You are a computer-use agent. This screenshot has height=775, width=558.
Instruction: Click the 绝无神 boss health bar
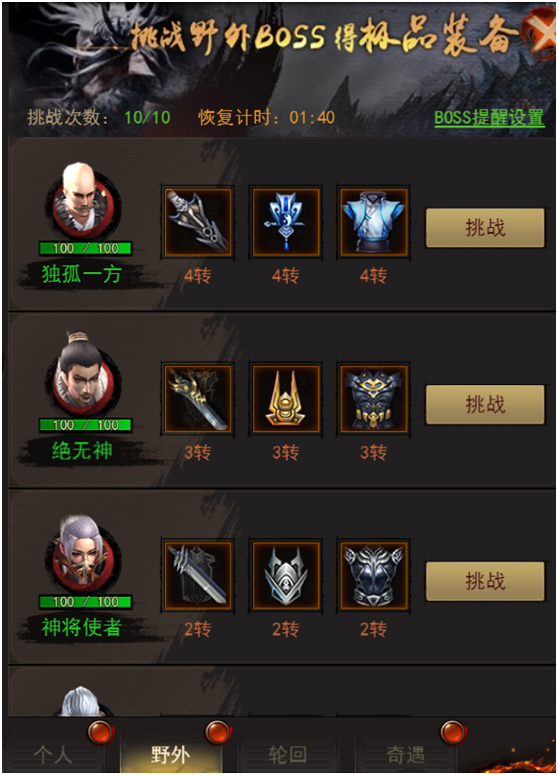tap(86, 425)
